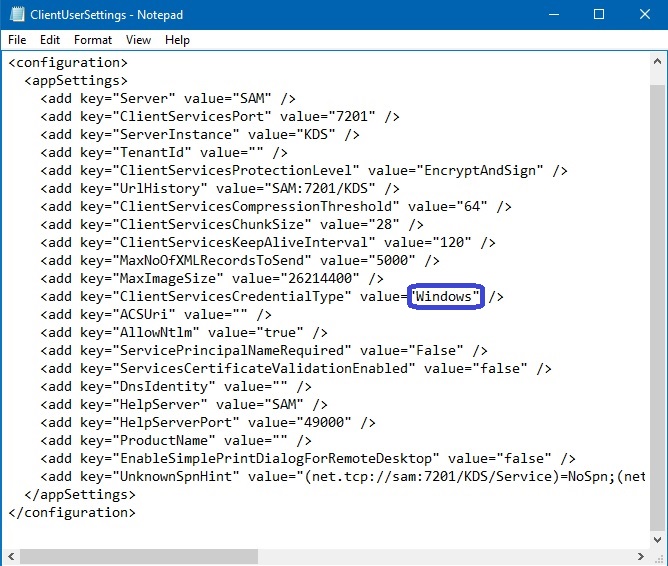The width and height of the screenshot is (668, 566).
Task: Click the closing </configuration> tag
Action: [x=72, y=512]
